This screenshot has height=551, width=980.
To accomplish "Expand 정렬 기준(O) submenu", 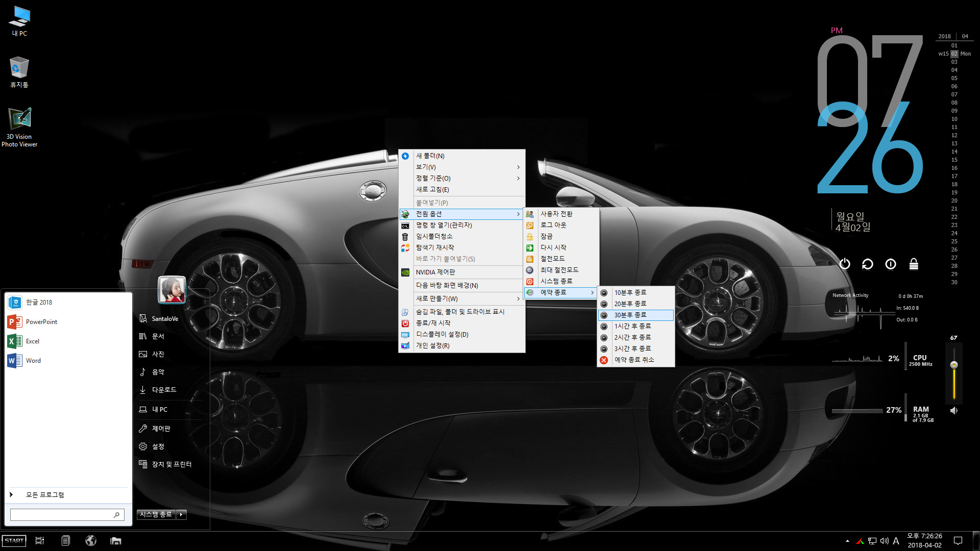I will pos(462,179).
